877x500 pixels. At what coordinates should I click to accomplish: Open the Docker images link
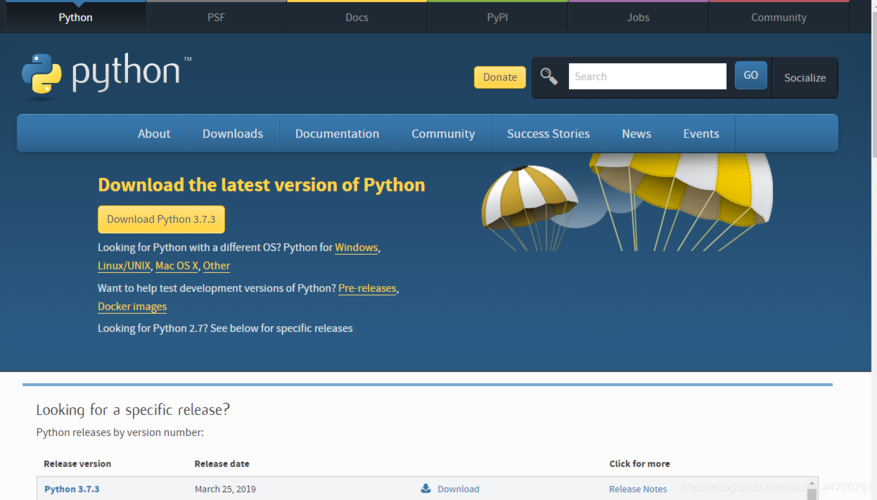tap(132, 306)
